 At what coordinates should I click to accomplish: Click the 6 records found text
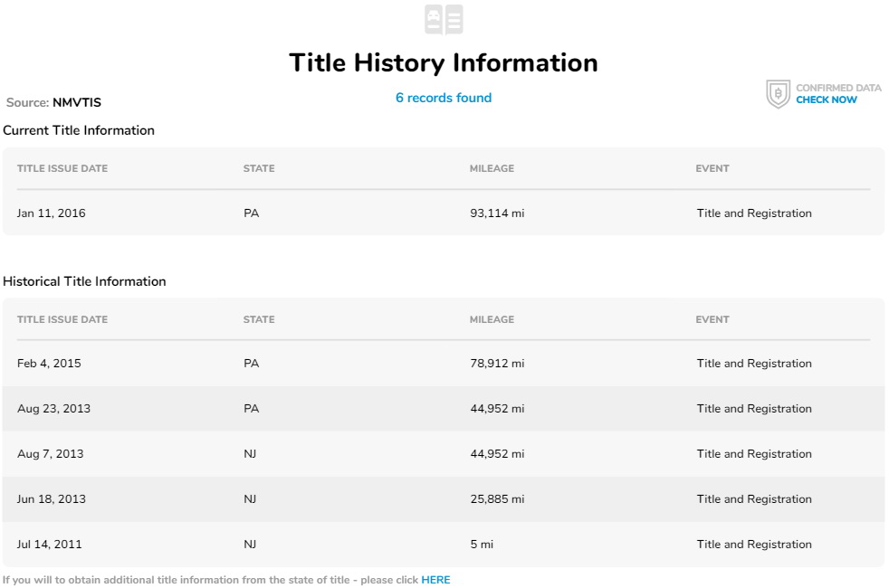point(444,98)
